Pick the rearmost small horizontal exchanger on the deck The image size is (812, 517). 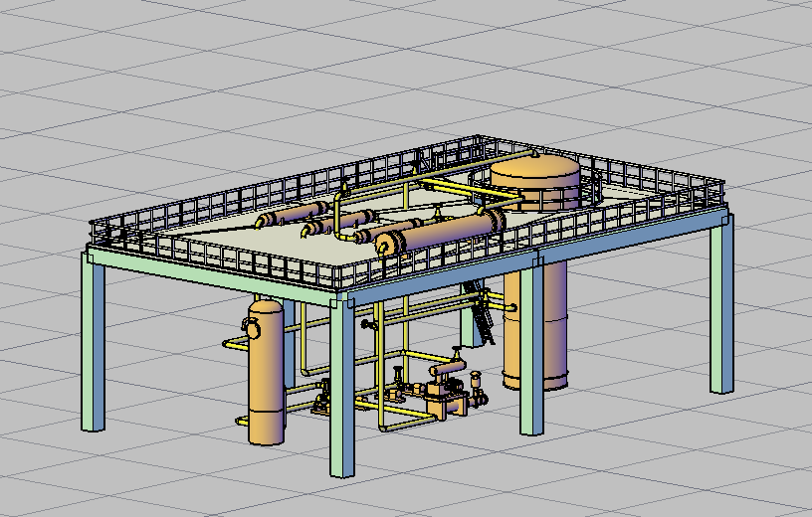click(x=293, y=214)
